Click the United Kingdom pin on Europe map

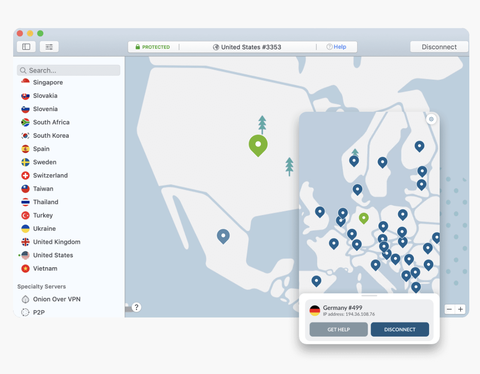click(x=320, y=212)
